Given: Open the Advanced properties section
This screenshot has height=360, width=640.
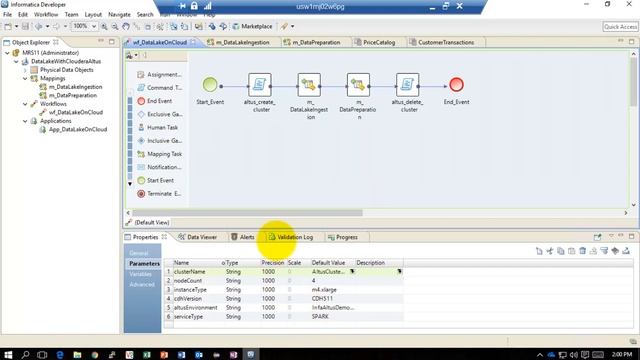Looking at the screenshot, I should point(142,284).
